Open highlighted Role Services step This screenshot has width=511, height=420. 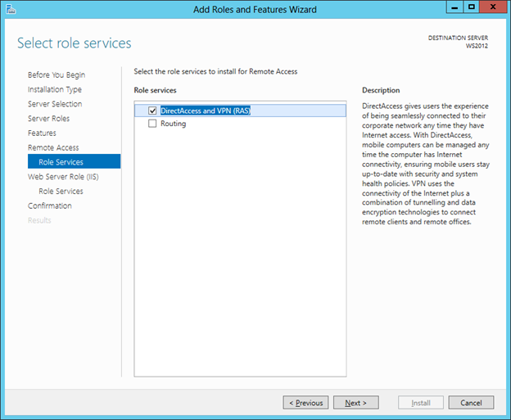(x=74, y=161)
